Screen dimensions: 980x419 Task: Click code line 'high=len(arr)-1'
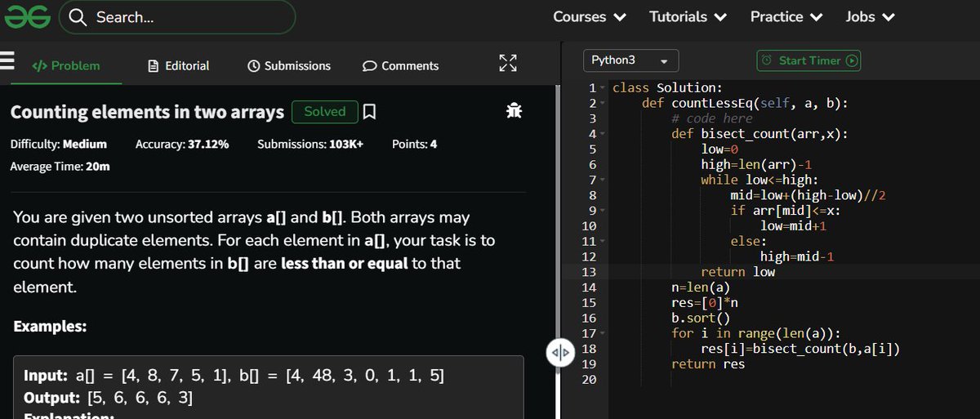pos(756,164)
